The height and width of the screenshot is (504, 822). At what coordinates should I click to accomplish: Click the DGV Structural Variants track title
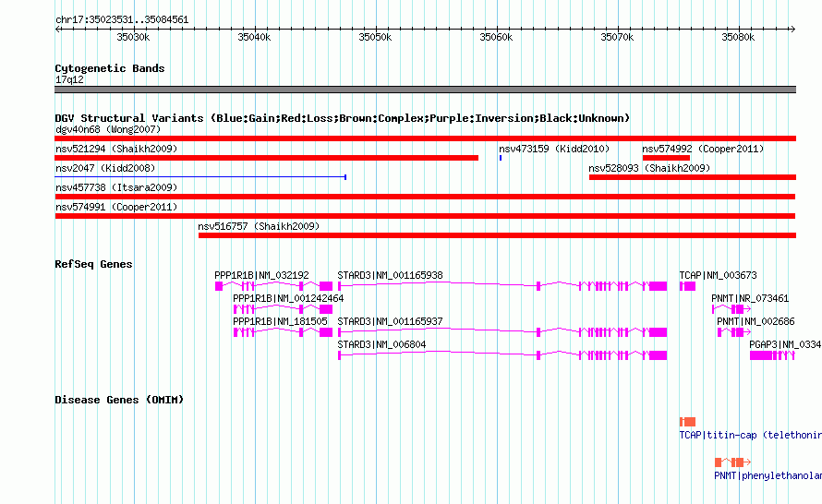point(343,118)
